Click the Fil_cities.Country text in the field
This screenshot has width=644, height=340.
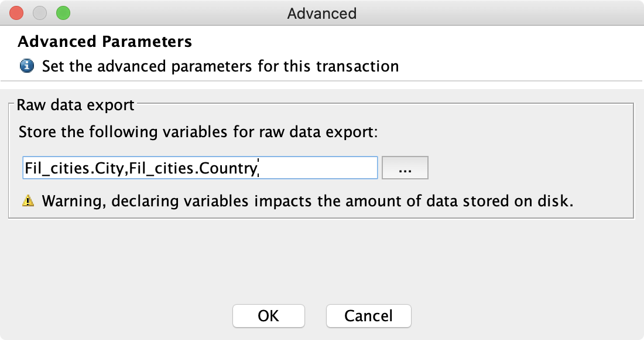click(x=193, y=168)
